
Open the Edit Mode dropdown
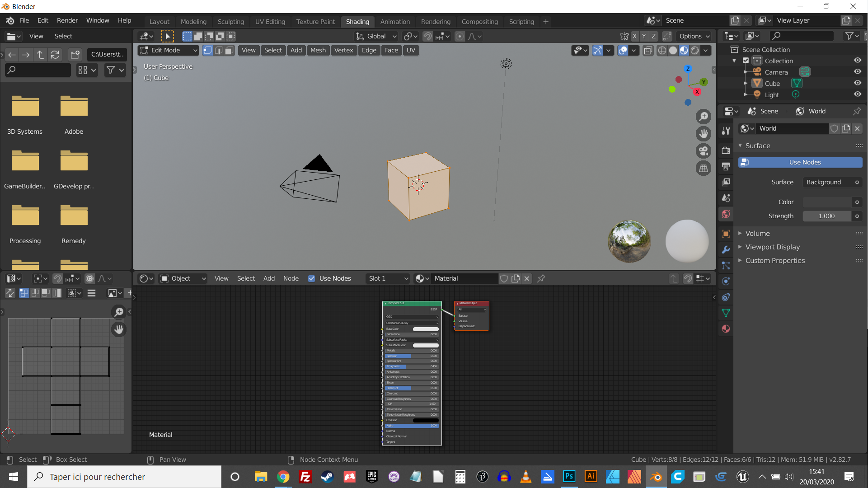coord(169,50)
